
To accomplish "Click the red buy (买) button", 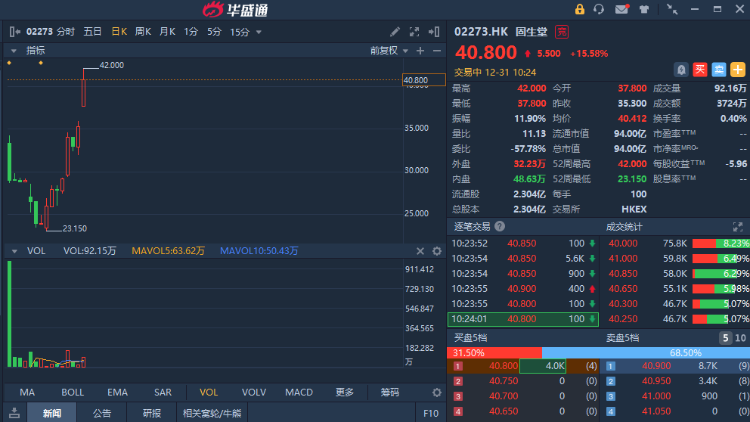I will 700,70.
